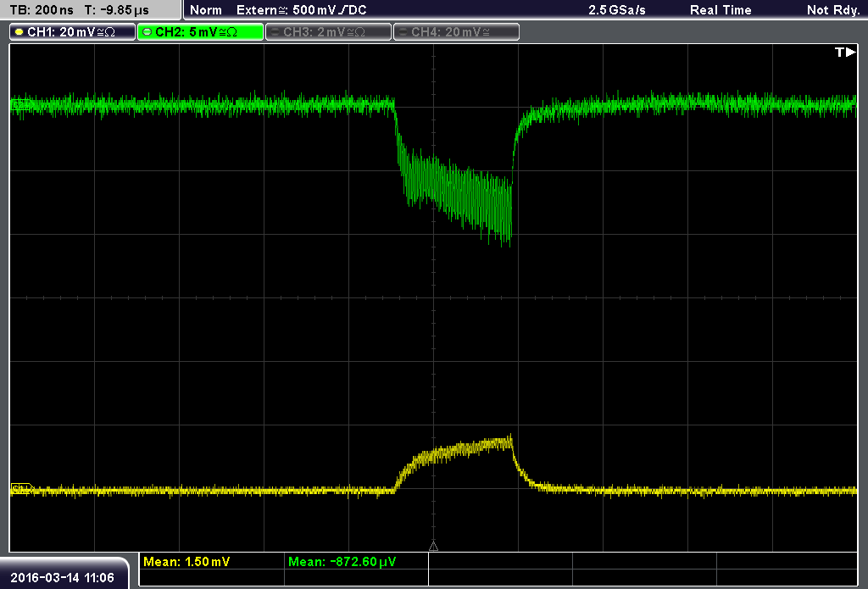Click the yellow Mean: 1.50 mV measurement
Image resolution: width=868 pixels, height=589 pixels.
click(186, 561)
